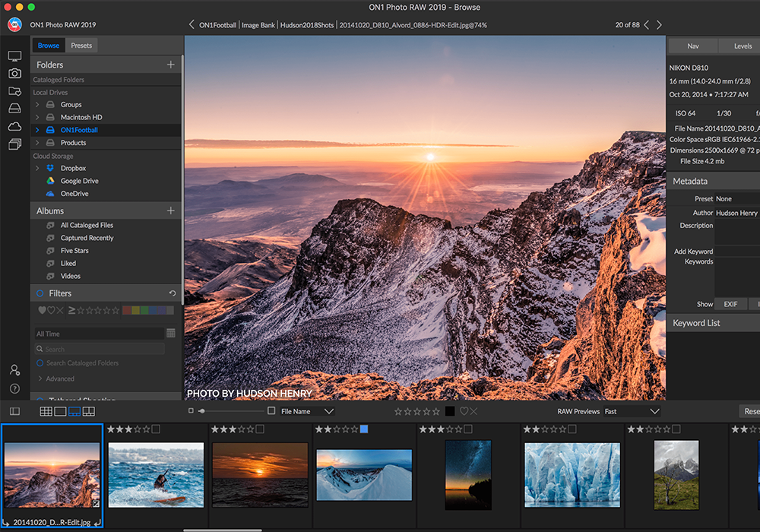
Task: Open the File Name sort dropdown
Action: (x=307, y=411)
